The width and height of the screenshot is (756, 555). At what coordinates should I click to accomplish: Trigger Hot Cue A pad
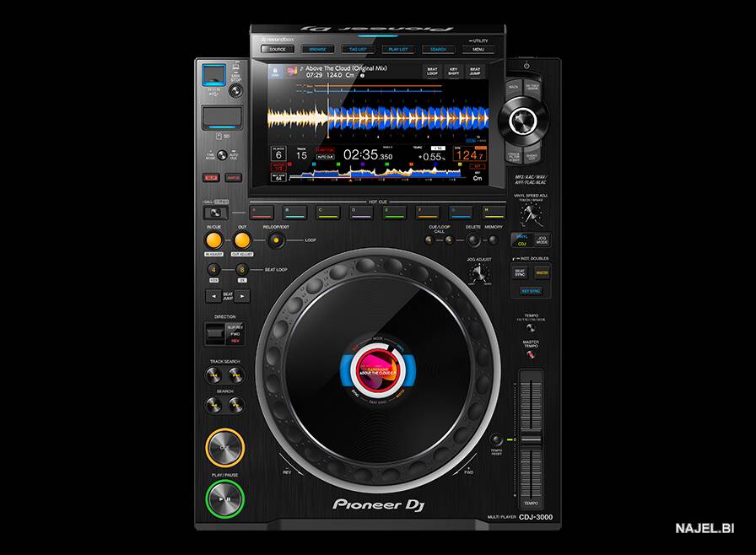262,212
